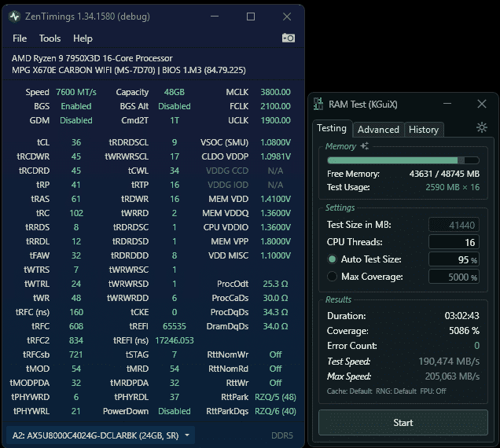Click the Auto Test Size percent field
500x448 pixels.
click(x=454, y=259)
